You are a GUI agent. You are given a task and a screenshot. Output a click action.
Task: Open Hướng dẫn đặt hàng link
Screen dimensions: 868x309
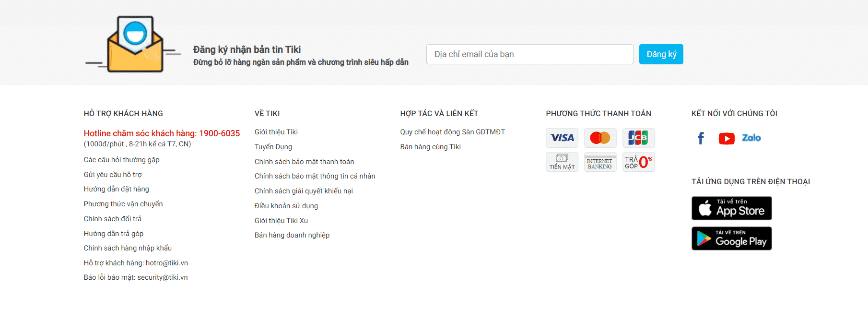pos(117,189)
